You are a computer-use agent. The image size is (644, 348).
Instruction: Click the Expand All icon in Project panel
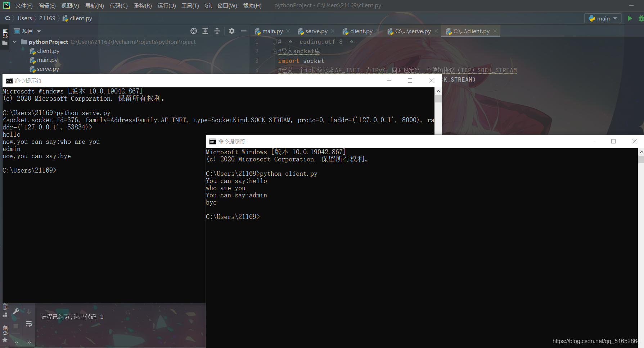point(205,31)
